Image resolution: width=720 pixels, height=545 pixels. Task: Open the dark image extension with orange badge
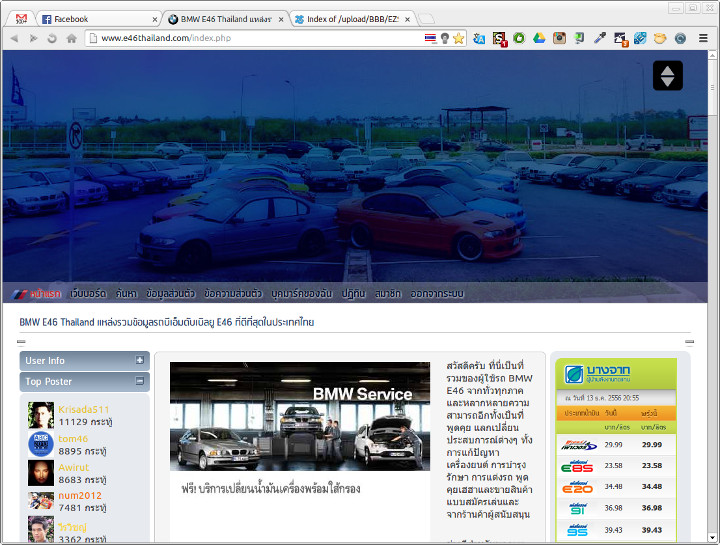[x=621, y=39]
